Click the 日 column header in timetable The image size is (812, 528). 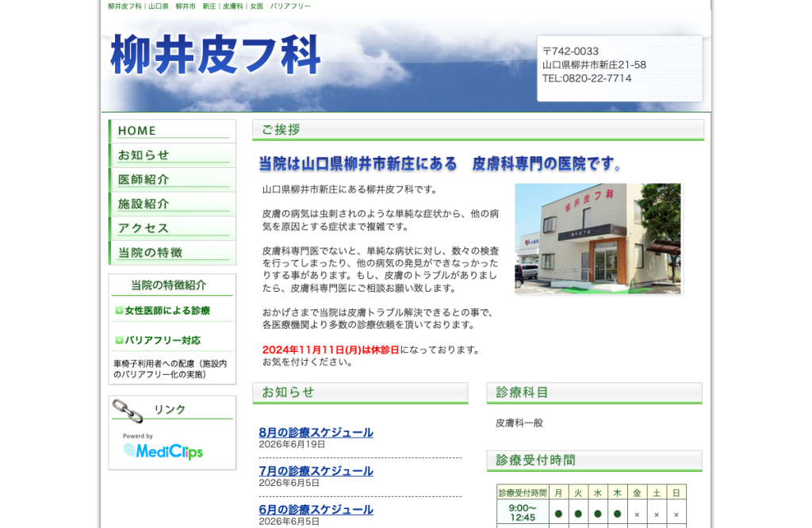tap(676, 493)
